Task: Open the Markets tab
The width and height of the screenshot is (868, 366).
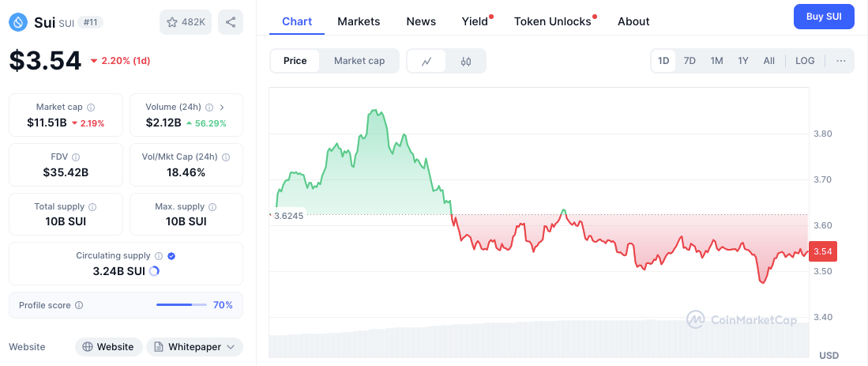Action: 359,21
